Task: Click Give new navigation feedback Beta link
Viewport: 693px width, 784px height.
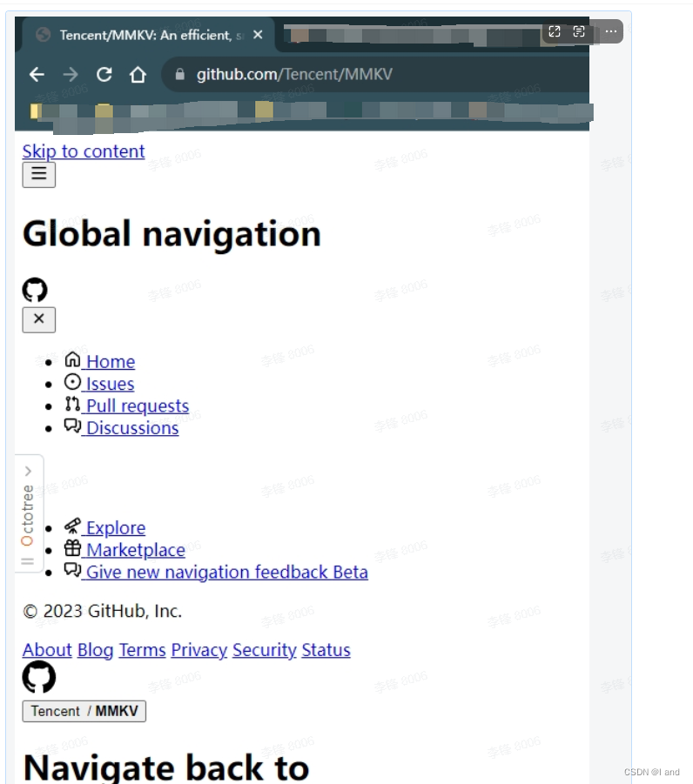Action: 227,572
